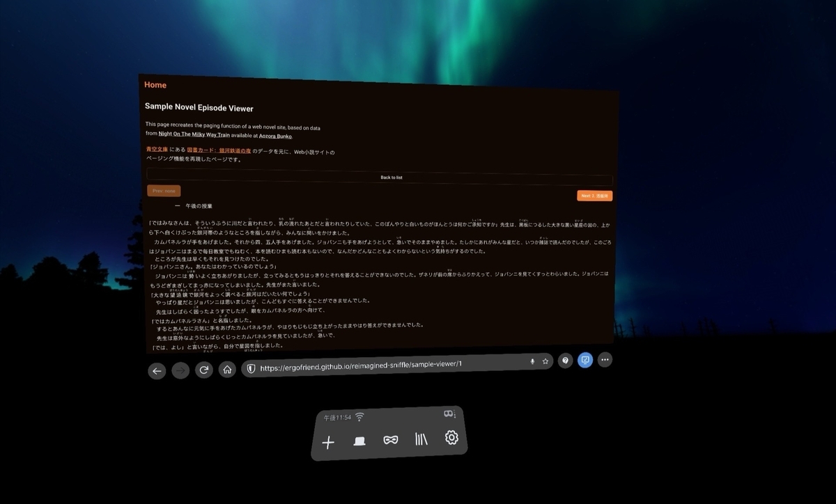836x504 pixels.
Task: Click the Home link on the page
Action: pyautogui.click(x=155, y=85)
